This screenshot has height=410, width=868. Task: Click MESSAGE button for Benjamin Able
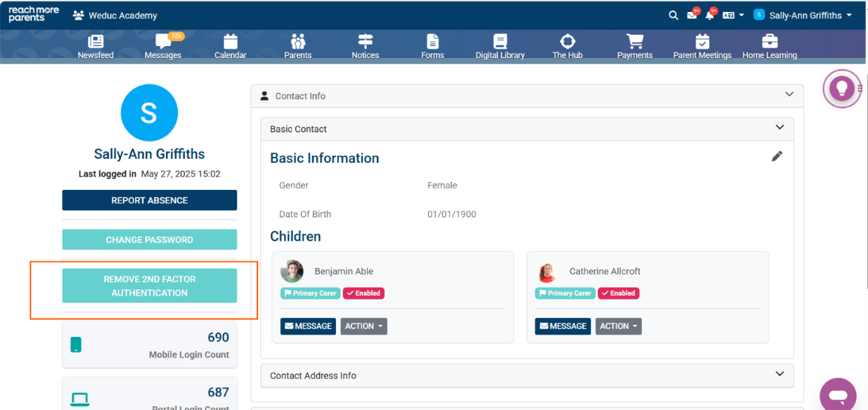[308, 326]
